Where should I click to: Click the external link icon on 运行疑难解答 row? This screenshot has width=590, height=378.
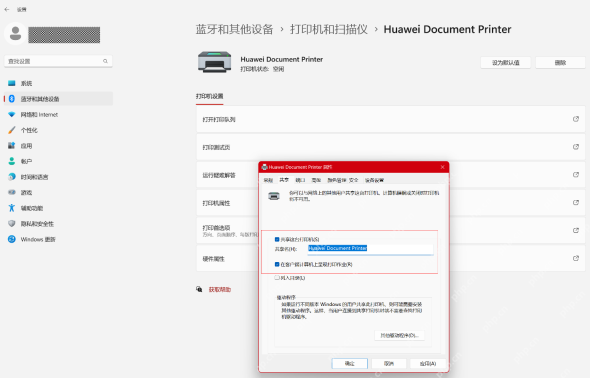point(576,175)
